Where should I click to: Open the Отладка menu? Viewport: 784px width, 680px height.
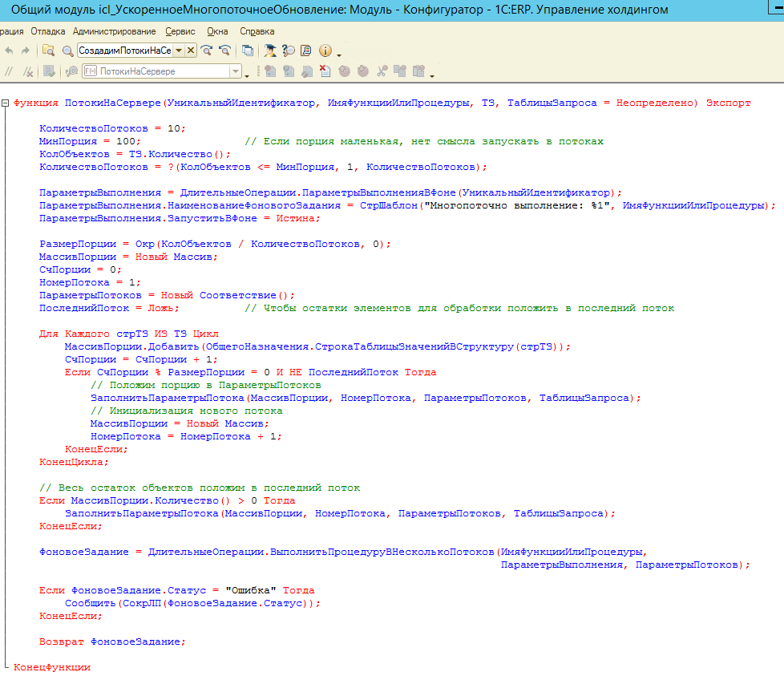[48, 31]
